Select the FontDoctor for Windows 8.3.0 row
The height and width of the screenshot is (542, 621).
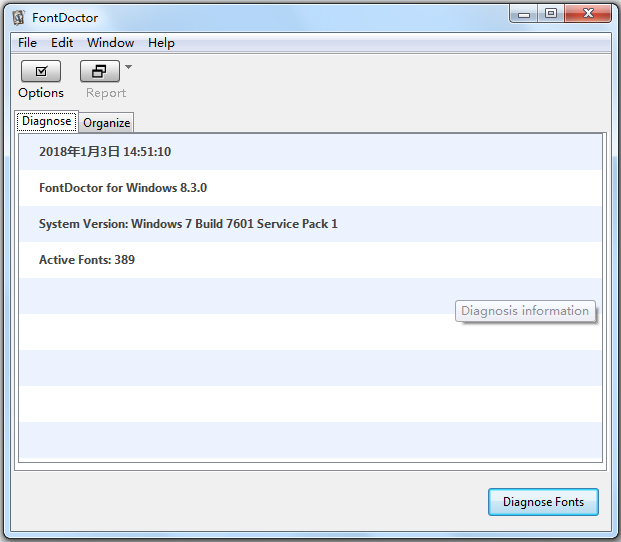310,188
